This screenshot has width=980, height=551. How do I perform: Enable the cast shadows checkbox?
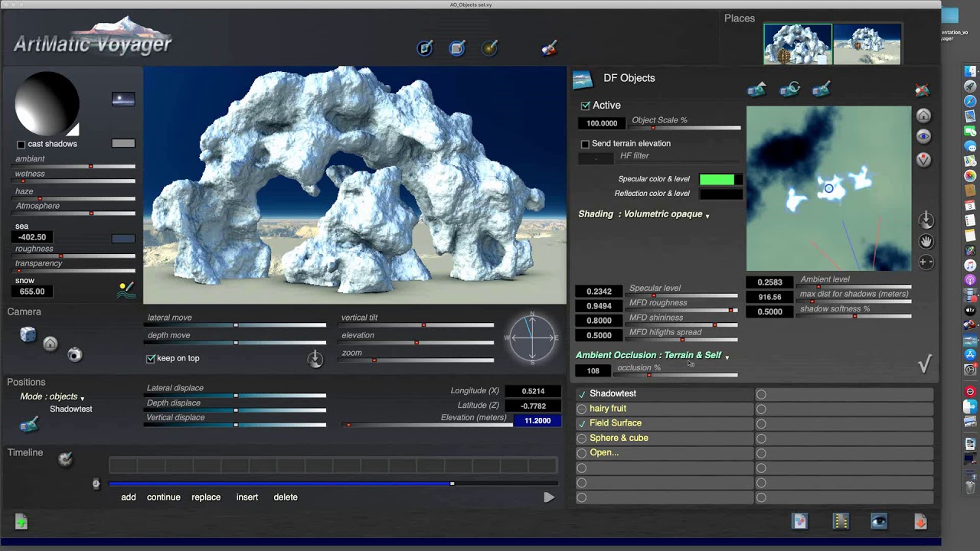21,145
